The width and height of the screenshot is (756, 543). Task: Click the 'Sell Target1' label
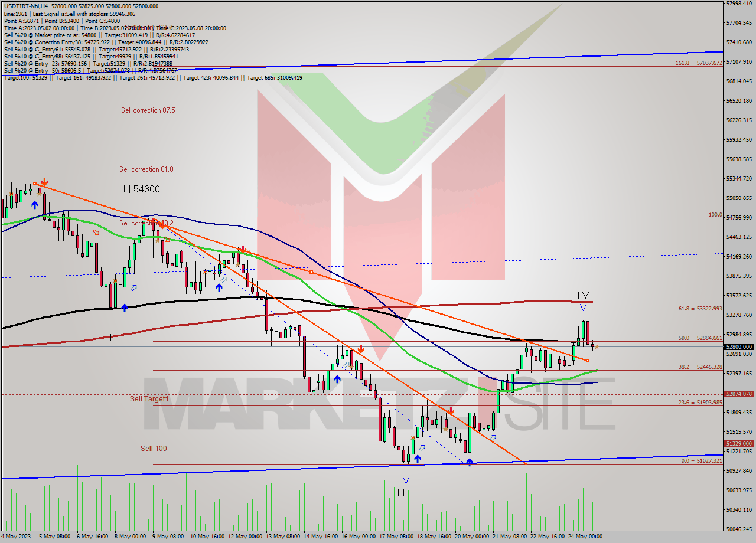point(149,399)
